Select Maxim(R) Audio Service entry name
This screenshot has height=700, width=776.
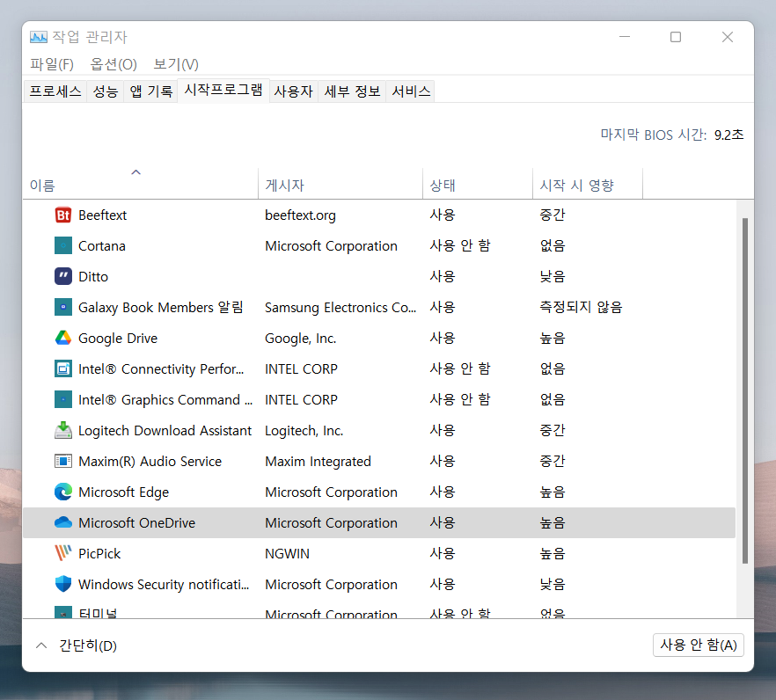click(150, 461)
